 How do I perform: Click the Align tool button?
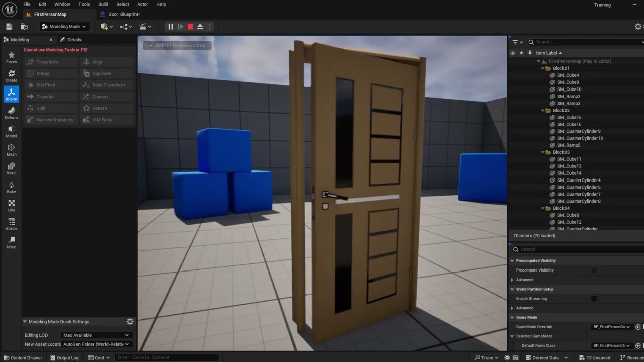[x=107, y=62]
